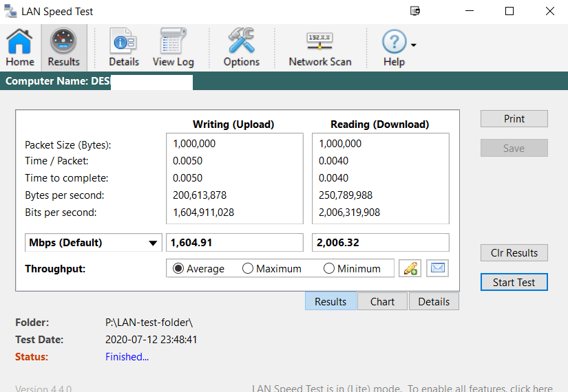Click the Writing (Upload) column header
The width and height of the screenshot is (568, 392).
[233, 124]
